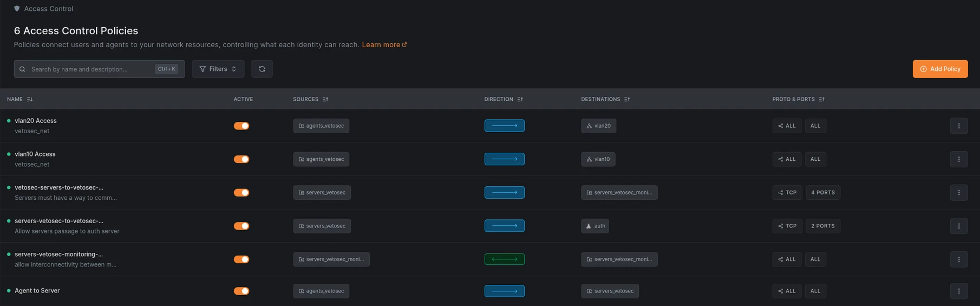980x306 pixels.
Task: Click the vlan20 destination chip
Action: (599, 126)
